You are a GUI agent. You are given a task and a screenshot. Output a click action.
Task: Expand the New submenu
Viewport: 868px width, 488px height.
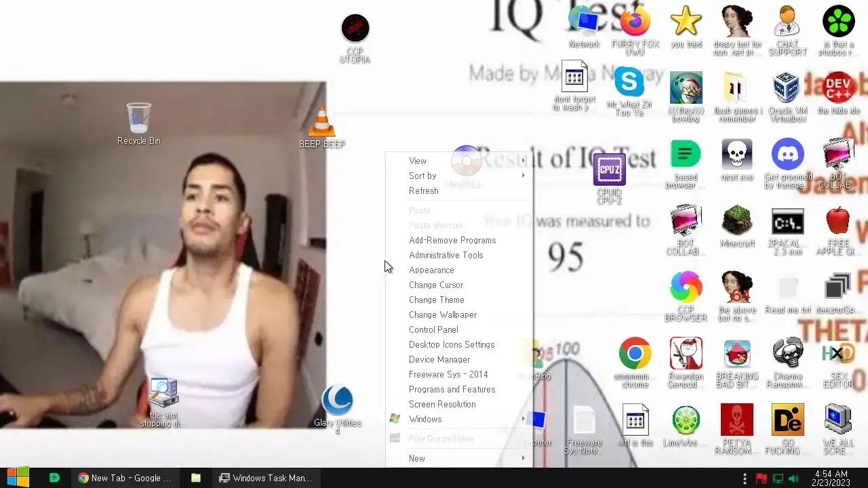459,458
